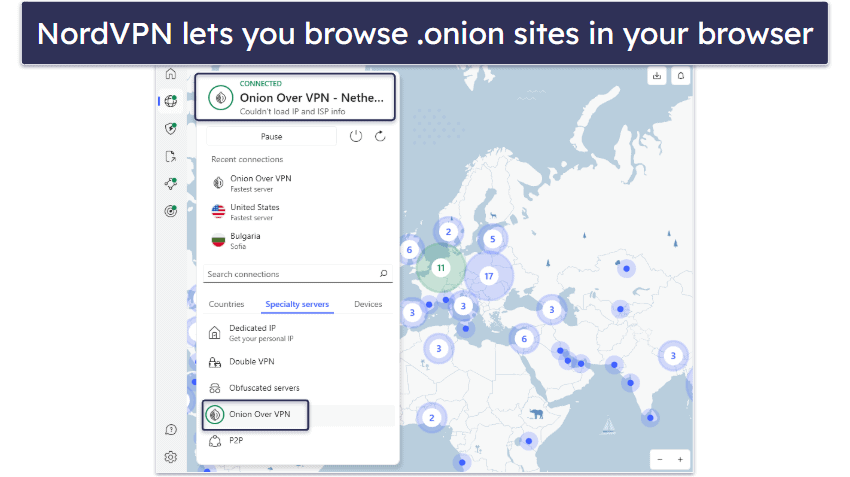Image resolution: width=850 pixels, height=477 pixels.
Task: Click the connected Onion Over VPN - Nethe... title
Action: pos(312,98)
